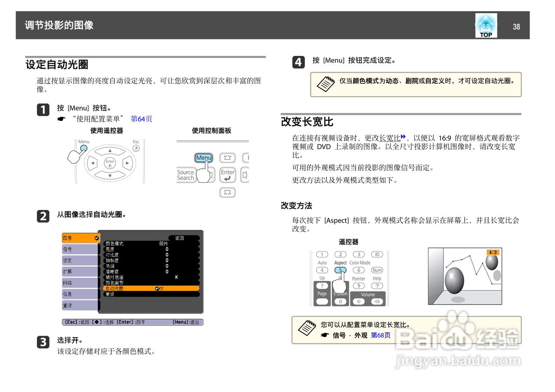Click the TOP home icon in page header
555x392 pixels.
(486, 25)
